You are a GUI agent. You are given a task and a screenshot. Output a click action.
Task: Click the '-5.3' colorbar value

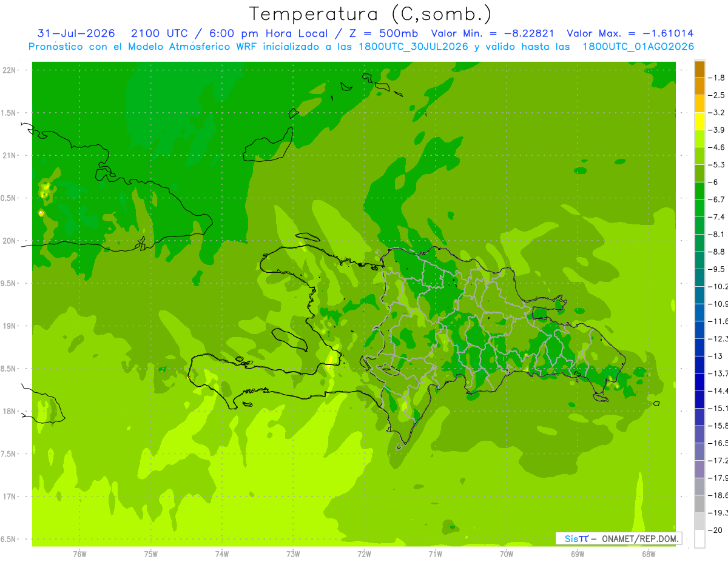click(x=717, y=164)
